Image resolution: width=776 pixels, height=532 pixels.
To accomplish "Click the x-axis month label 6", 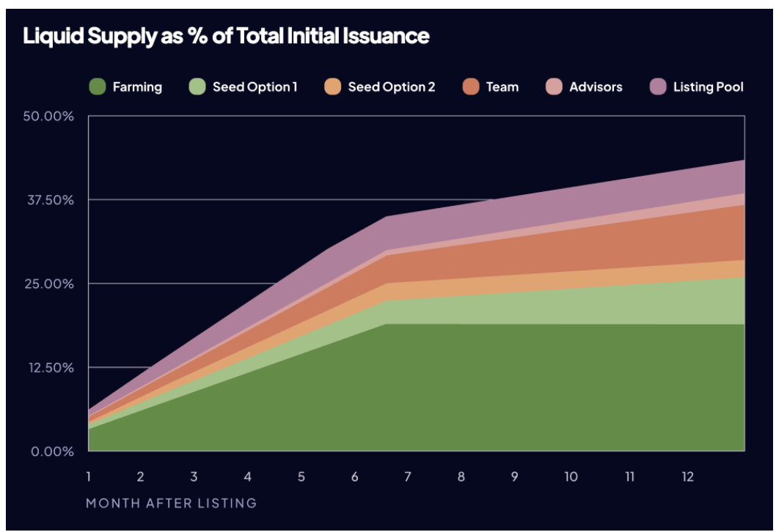I will click(x=355, y=476).
